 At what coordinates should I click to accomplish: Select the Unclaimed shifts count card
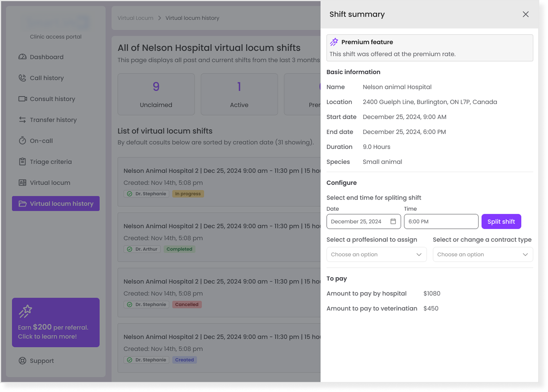click(x=156, y=94)
